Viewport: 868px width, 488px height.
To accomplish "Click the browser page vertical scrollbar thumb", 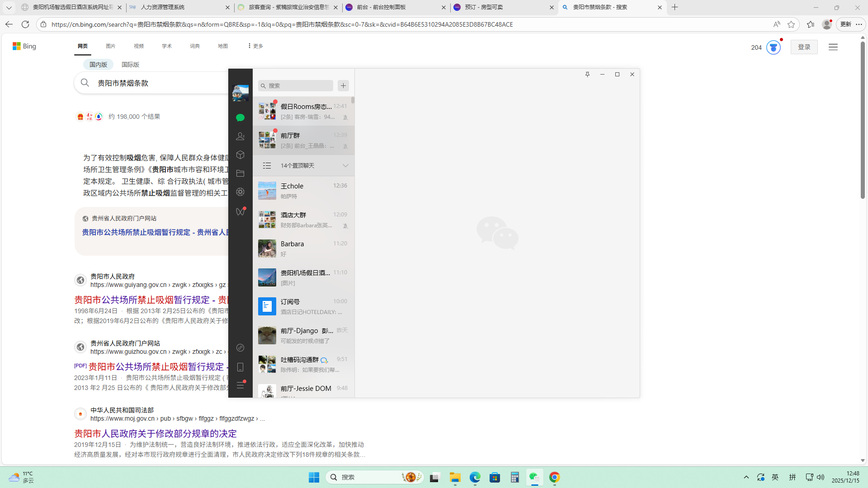I will tap(863, 120).
